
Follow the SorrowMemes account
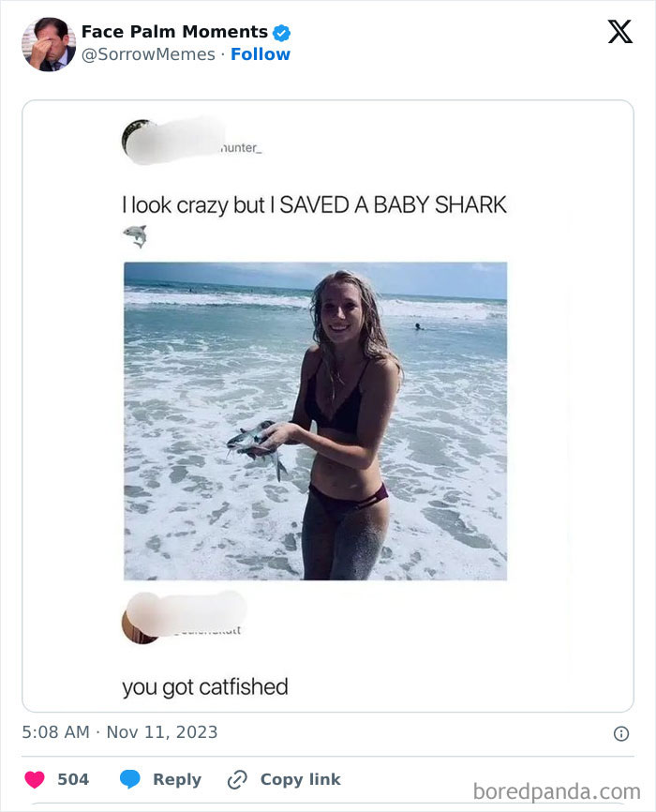(x=261, y=54)
